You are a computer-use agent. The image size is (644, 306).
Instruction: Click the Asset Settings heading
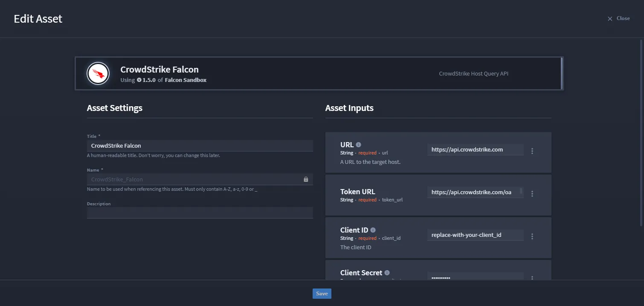click(x=115, y=108)
